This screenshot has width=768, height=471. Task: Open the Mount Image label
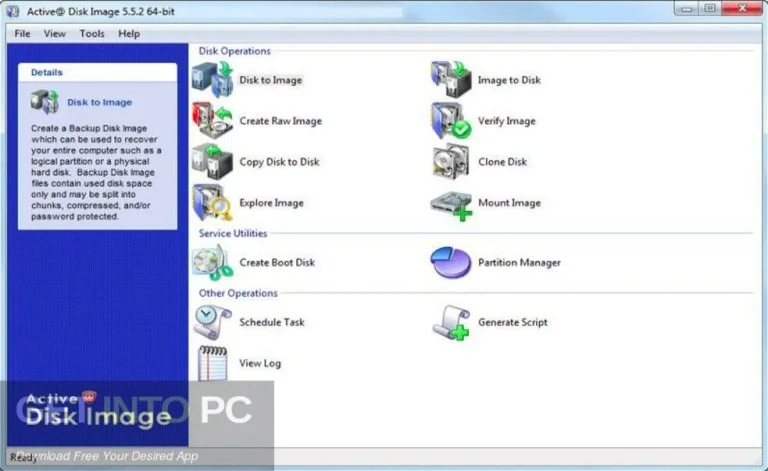509,203
